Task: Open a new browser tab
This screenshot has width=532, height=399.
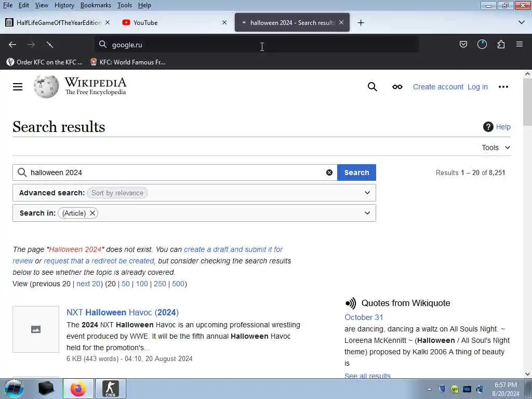Action: click(x=361, y=23)
